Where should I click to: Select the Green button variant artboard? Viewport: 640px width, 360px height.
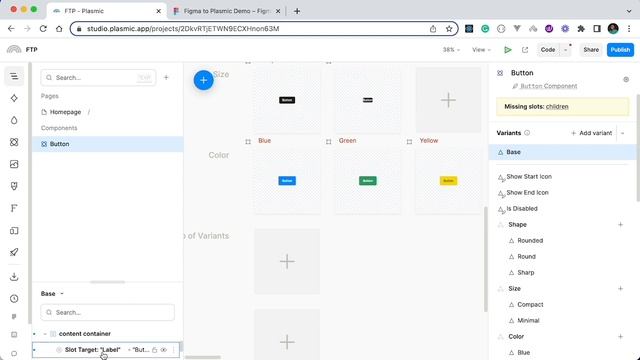tap(368, 181)
